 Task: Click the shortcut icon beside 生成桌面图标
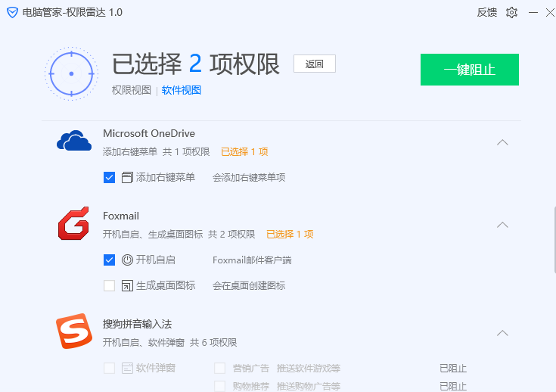pyautogui.click(x=127, y=285)
